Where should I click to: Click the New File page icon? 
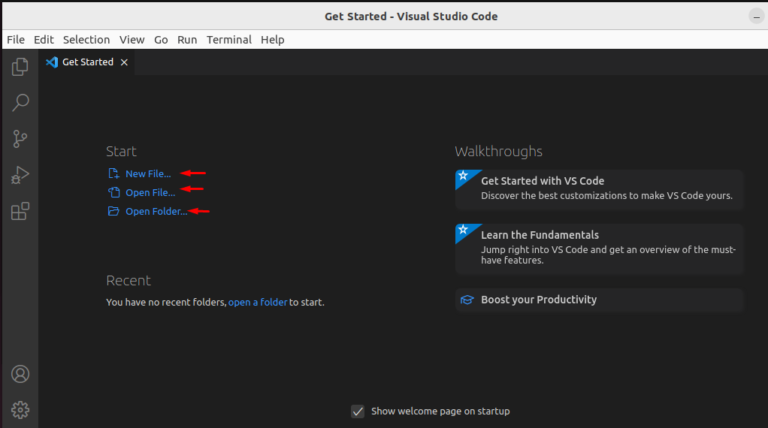(113, 173)
